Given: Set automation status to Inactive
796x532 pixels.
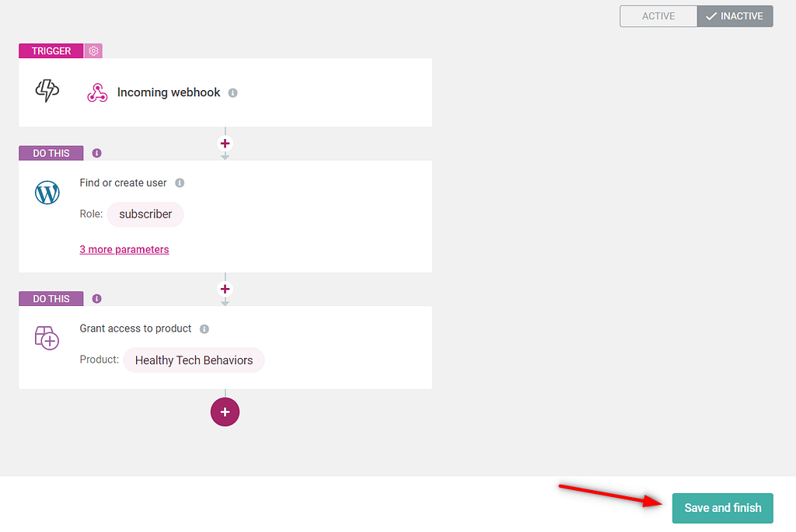Looking at the screenshot, I should click(x=735, y=16).
